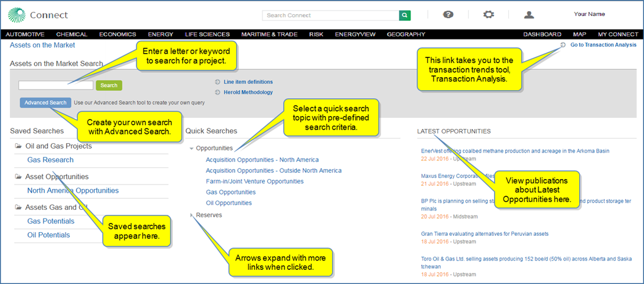Open the Toro Oil & Gas Ltd. article
Viewport: 644px width, 284px height.
pos(527,262)
